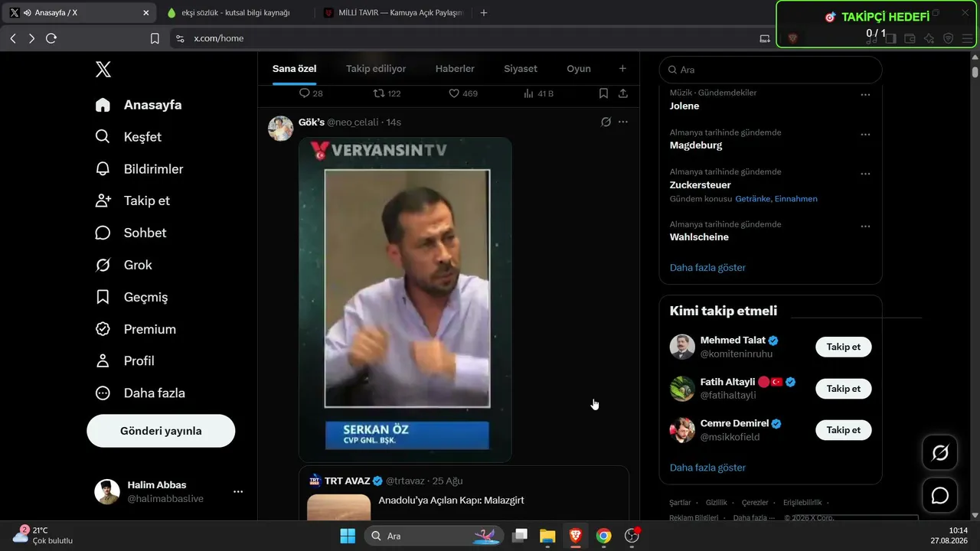
Task: Click Gönderi yayınla button
Action: coord(161,431)
